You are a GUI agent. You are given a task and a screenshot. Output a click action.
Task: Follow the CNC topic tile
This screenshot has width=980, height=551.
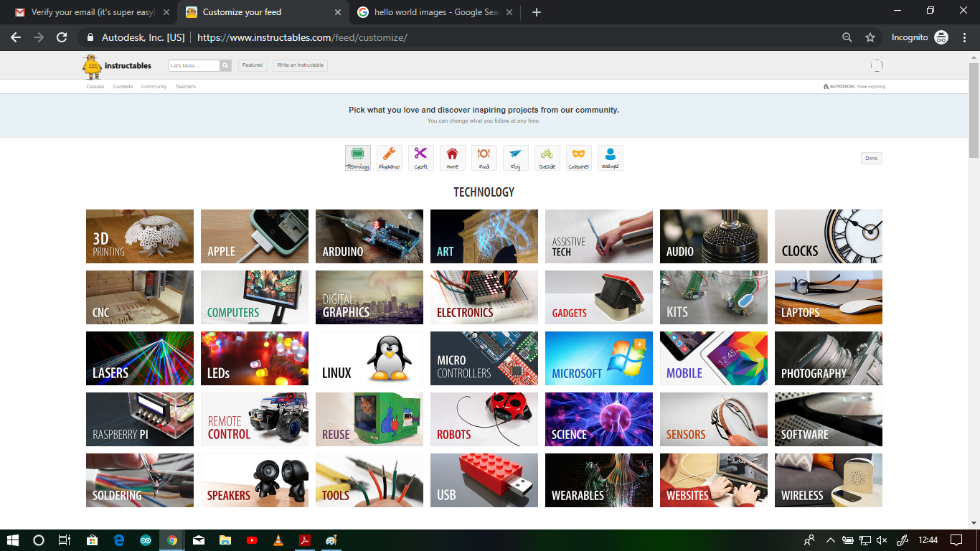tap(140, 297)
